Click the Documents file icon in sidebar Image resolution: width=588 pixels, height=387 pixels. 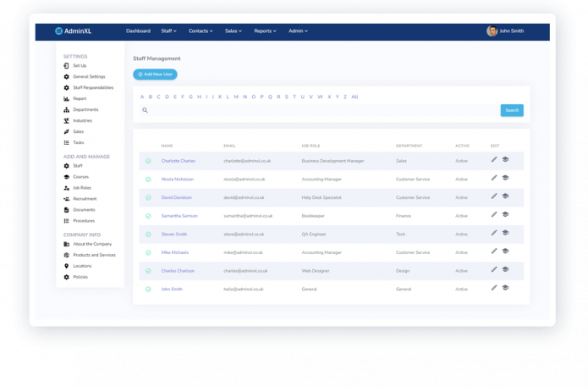pyautogui.click(x=66, y=210)
